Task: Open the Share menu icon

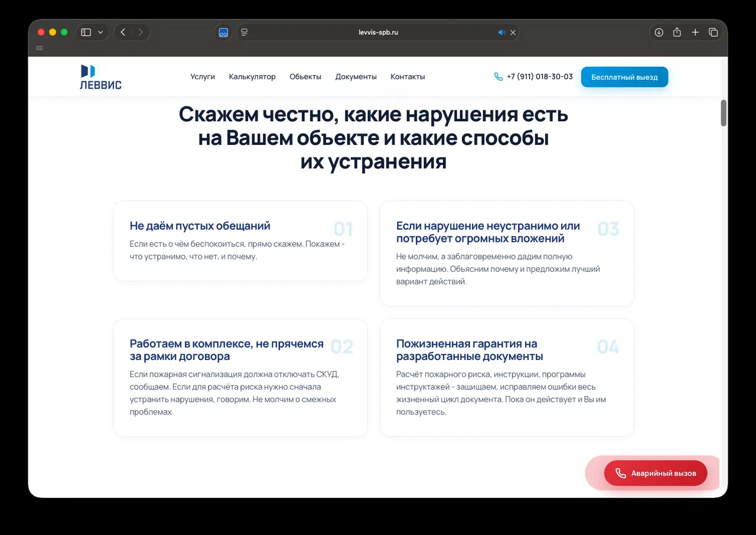Action: tap(677, 33)
